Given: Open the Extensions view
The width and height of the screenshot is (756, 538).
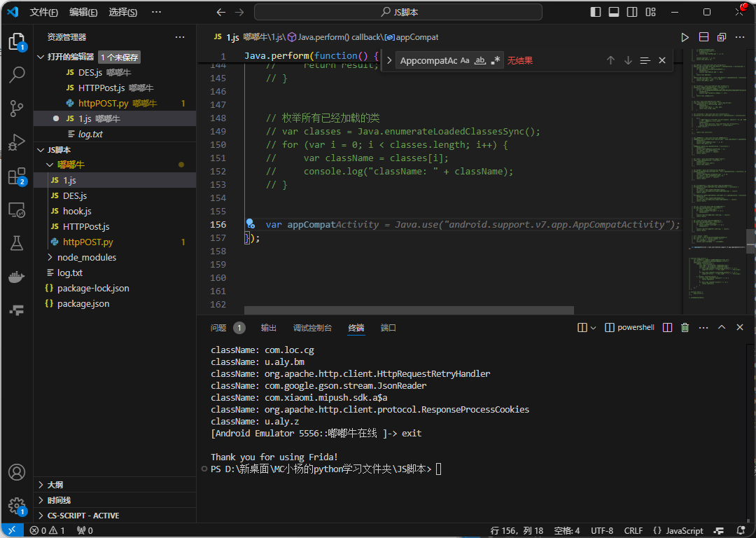Looking at the screenshot, I should pyautogui.click(x=17, y=177).
